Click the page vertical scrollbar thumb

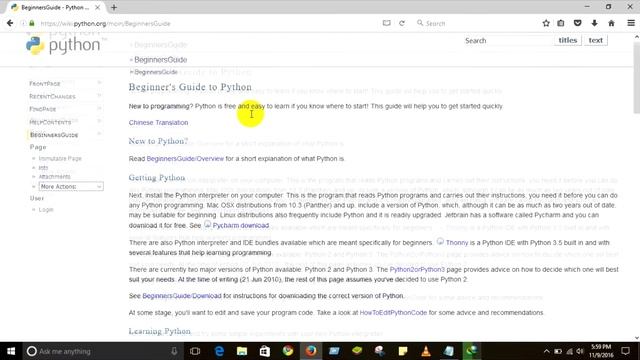636,78
